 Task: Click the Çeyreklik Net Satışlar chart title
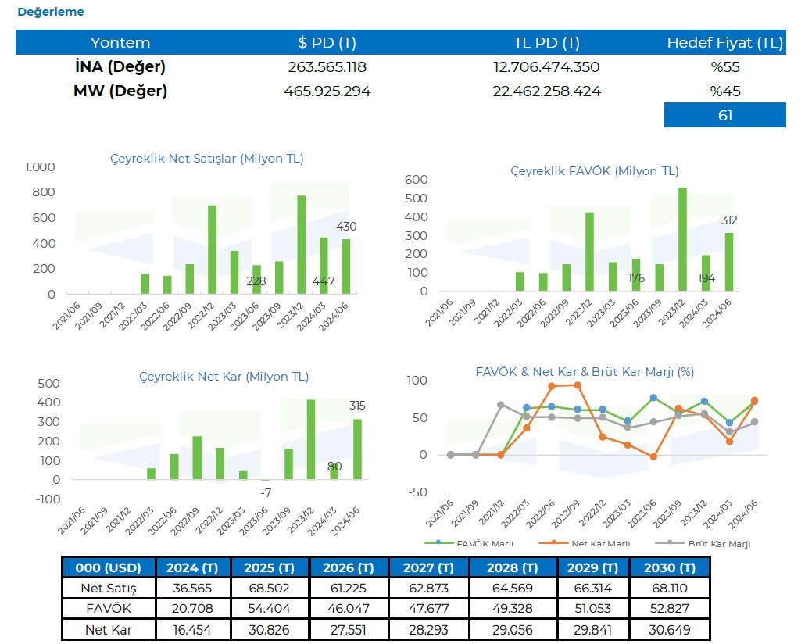pyautogui.click(x=206, y=159)
